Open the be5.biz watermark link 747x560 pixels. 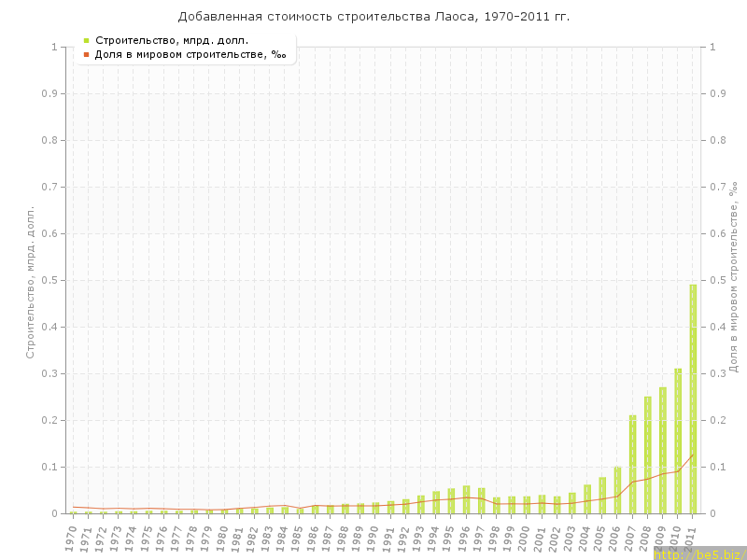(x=699, y=553)
